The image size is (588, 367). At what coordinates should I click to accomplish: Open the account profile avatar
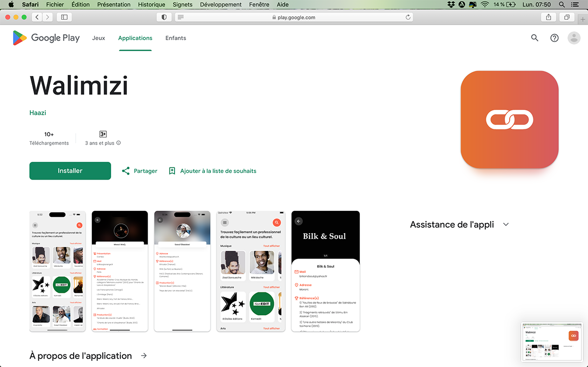pos(574,38)
